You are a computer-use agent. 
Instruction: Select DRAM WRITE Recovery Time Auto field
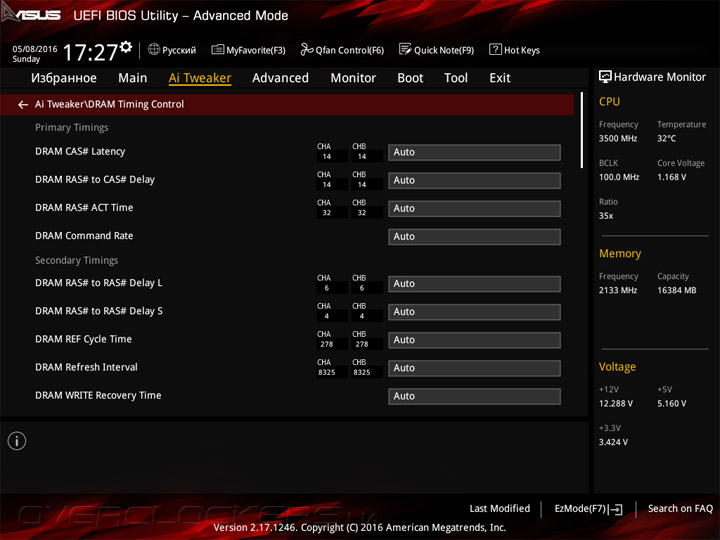pyautogui.click(x=474, y=396)
